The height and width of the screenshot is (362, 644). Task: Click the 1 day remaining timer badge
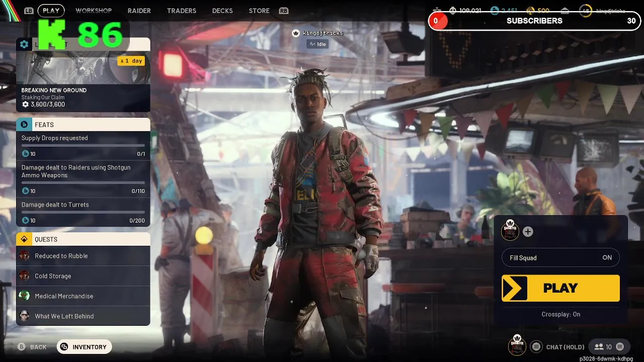pyautogui.click(x=131, y=61)
